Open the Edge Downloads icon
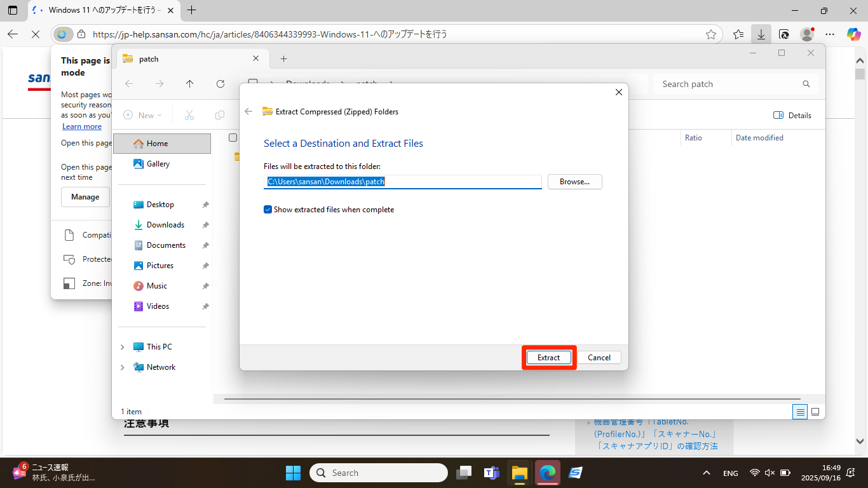This screenshot has height=488, width=868. click(761, 34)
